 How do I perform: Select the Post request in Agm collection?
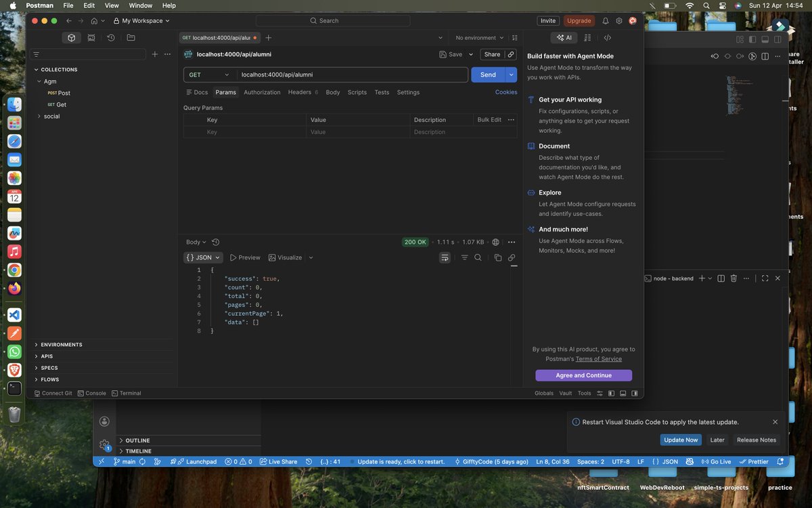click(x=64, y=93)
